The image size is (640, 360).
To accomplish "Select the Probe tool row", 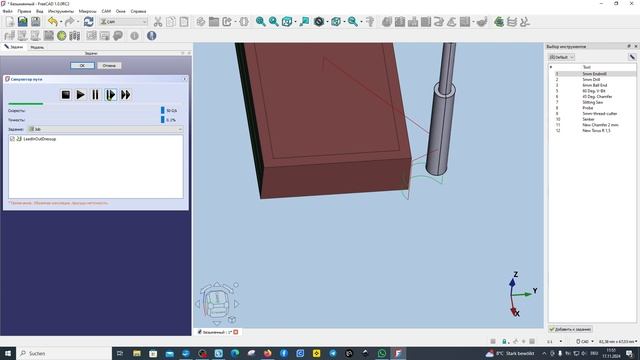I will click(x=592, y=108).
